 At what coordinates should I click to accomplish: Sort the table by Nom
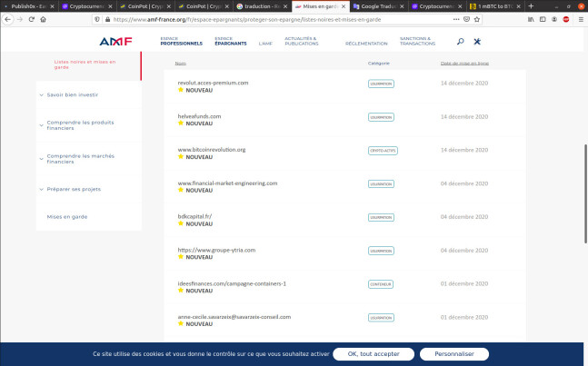(180, 64)
